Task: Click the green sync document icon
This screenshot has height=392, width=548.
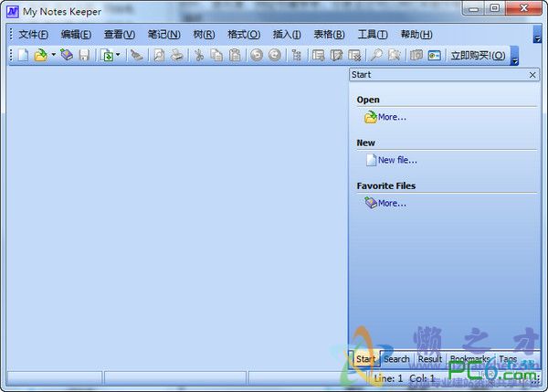Action: (x=107, y=55)
